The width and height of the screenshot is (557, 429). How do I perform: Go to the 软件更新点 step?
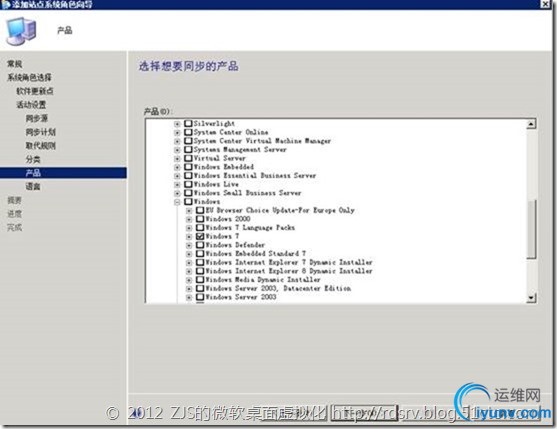tap(35, 91)
